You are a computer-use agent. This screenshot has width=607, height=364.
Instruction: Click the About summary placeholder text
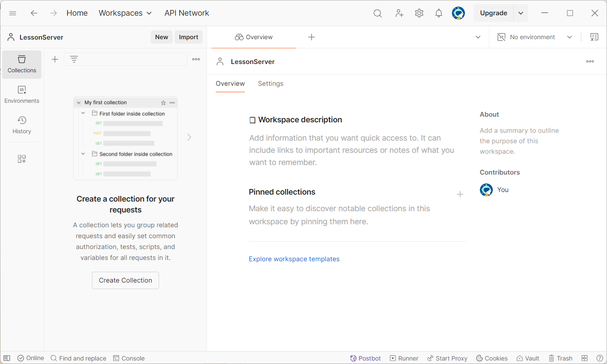click(x=519, y=141)
